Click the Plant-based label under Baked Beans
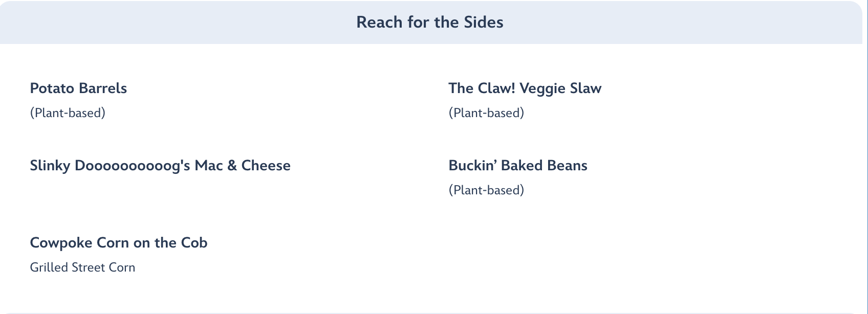 (486, 190)
